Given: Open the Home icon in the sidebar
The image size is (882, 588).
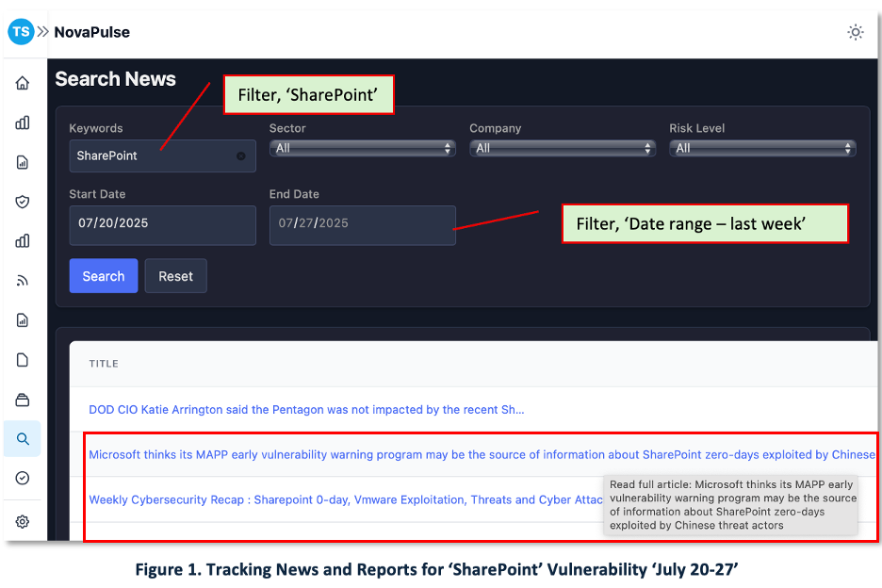Looking at the screenshot, I should pos(23,83).
